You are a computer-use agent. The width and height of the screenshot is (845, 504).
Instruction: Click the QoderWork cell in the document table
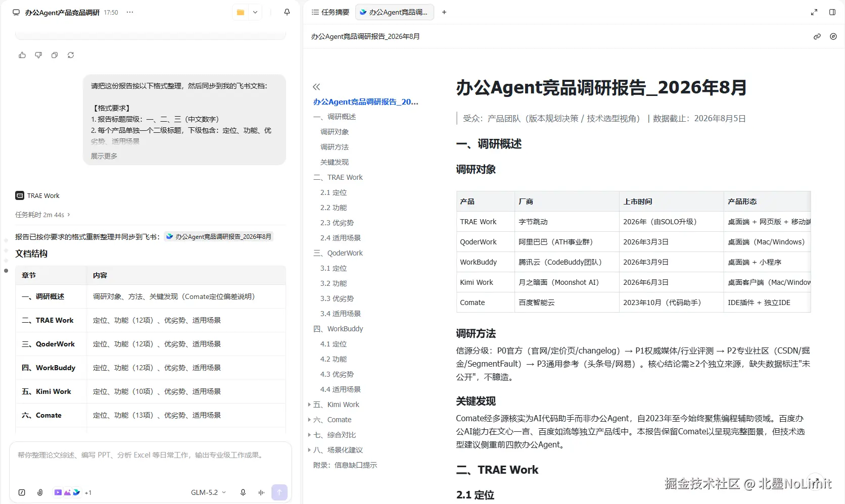(485, 242)
